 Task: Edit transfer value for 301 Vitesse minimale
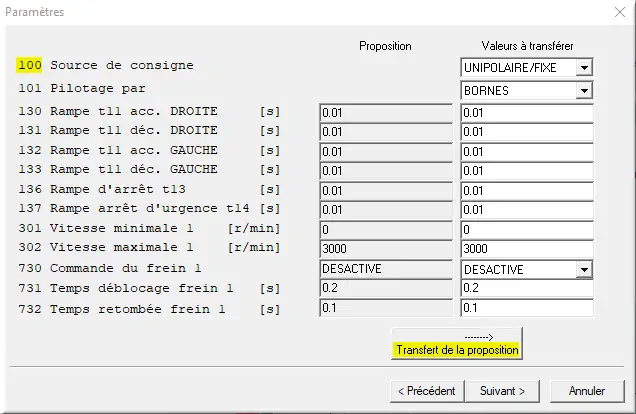pos(527,230)
